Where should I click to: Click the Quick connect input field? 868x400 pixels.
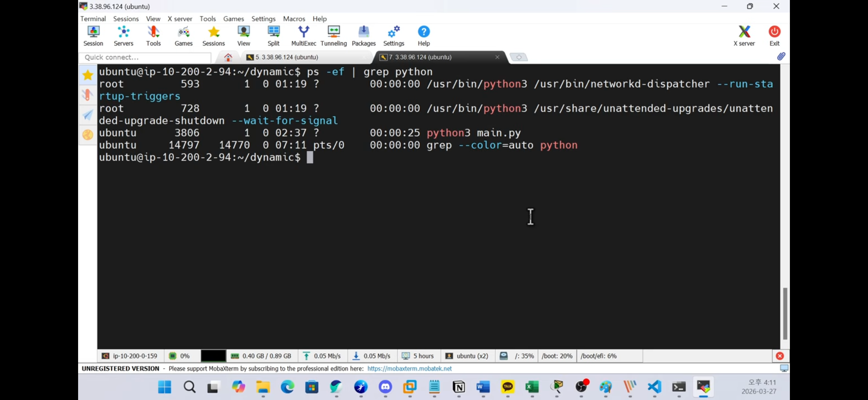click(145, 57)
